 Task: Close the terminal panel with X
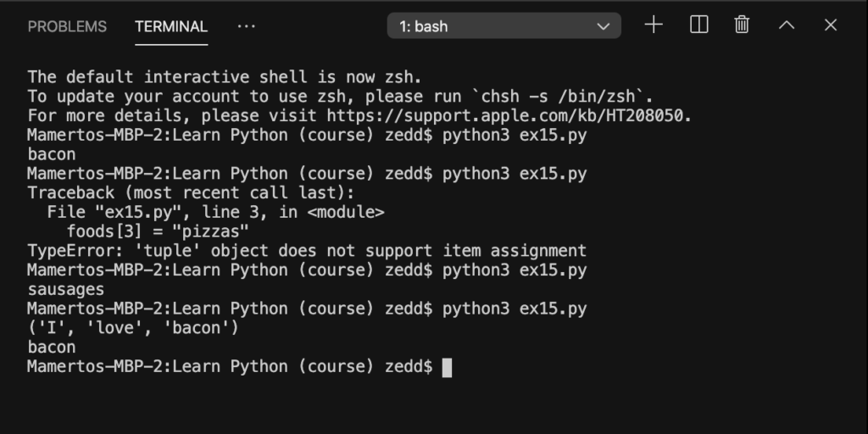point(831,25)
